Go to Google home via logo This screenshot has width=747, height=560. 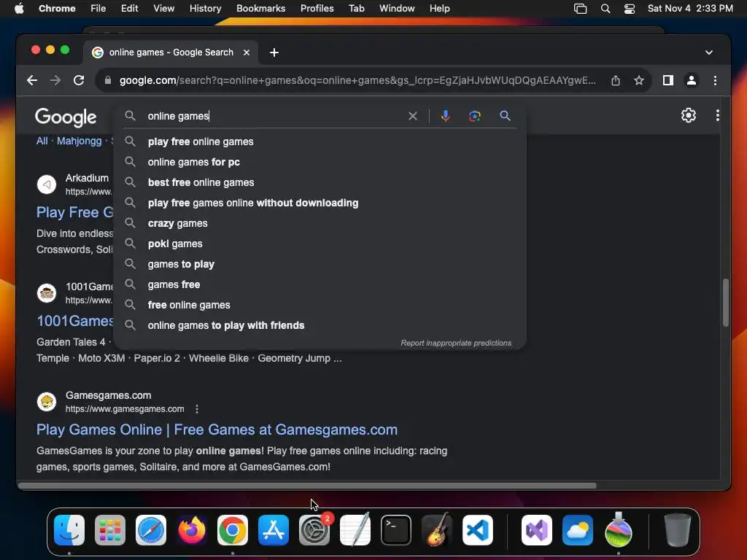(x=66, y=117)
